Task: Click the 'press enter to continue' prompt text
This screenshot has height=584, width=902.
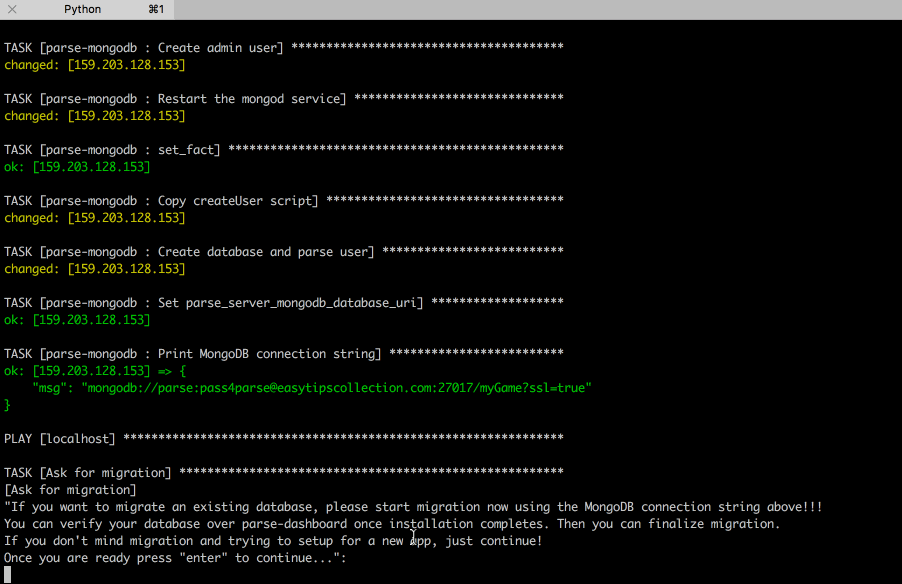Action: pyautogui.click(x=175, y=557)
